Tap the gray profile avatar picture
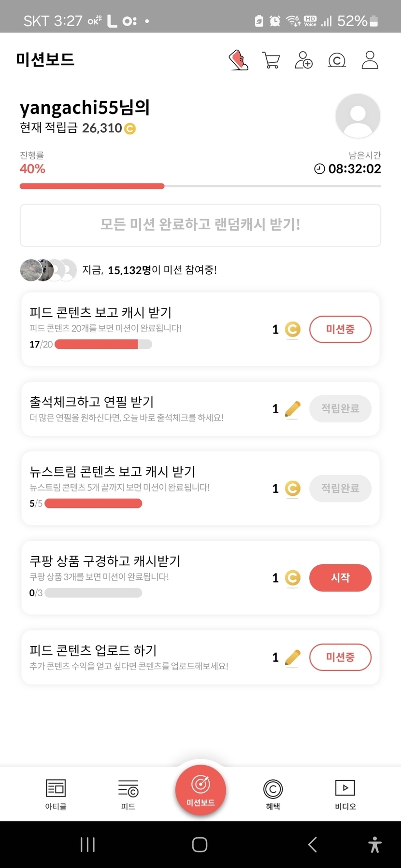Screen dimensions: 401x868 pos(358,116)
